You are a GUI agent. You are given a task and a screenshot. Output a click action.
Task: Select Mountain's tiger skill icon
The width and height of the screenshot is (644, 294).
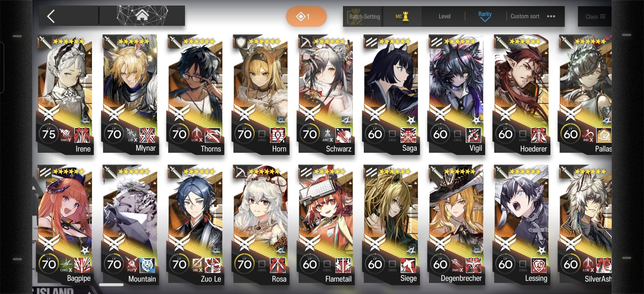147,265
